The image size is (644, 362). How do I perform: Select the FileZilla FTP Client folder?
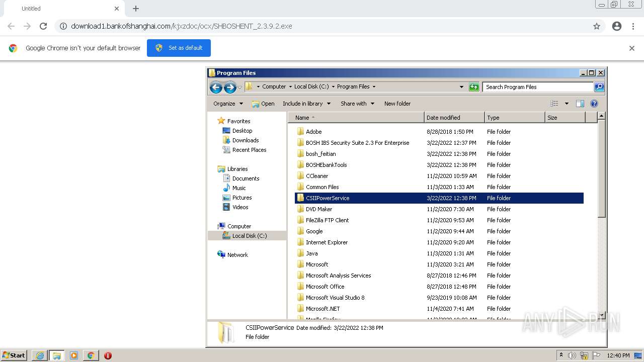click(x=439, y=220)
